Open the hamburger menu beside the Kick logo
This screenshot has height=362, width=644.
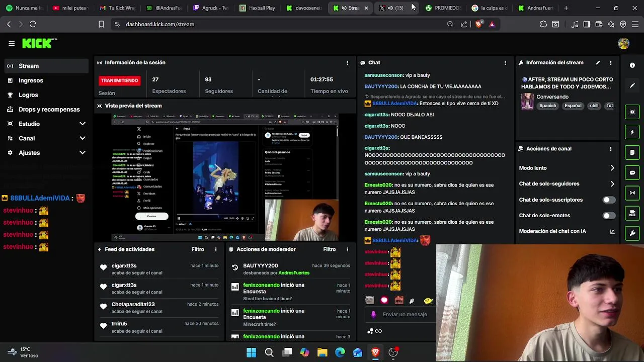[12, 44]
